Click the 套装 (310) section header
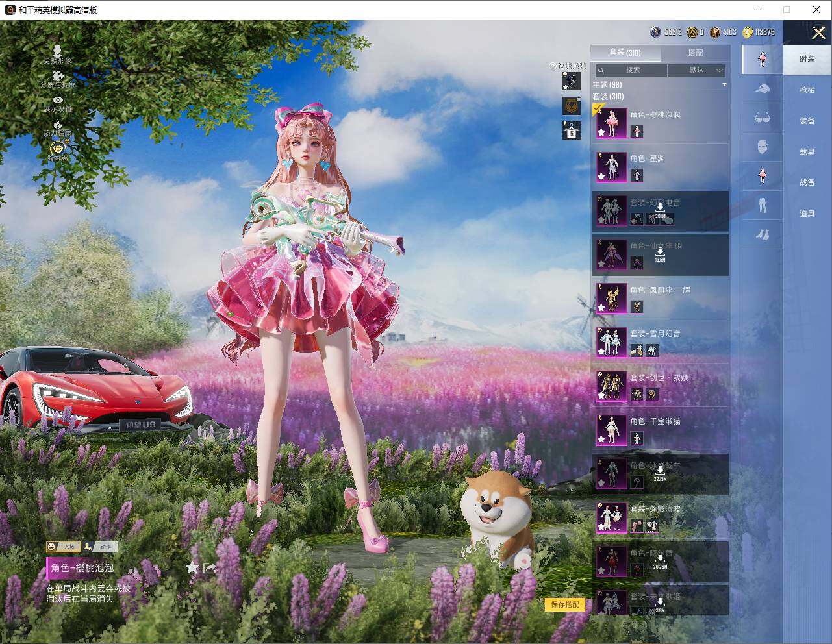The height and width of the screenshot is (644, 832). pyautogui.click(x=608, y=97)
